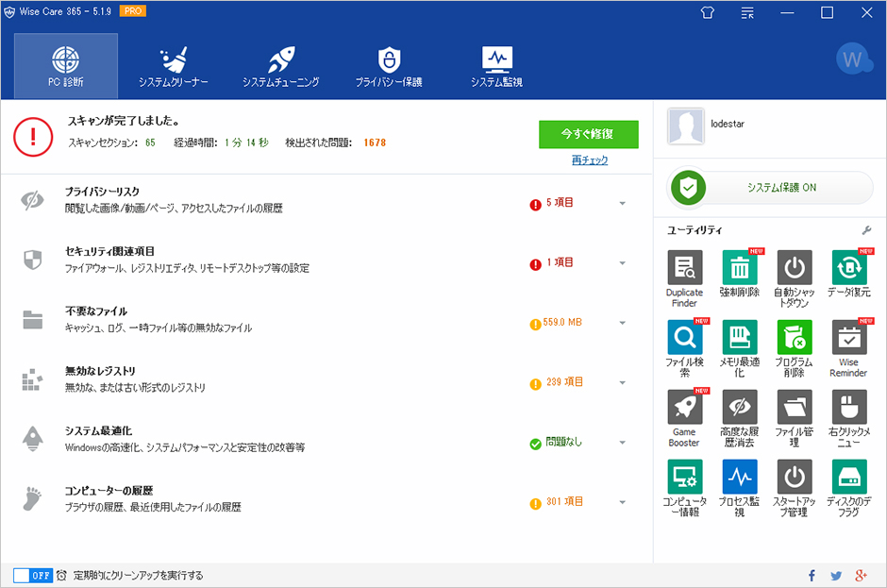Viewport: 887px width, 588px height.
Task: Expand the システム最適化 row arrow
Action: click(622, 443)
